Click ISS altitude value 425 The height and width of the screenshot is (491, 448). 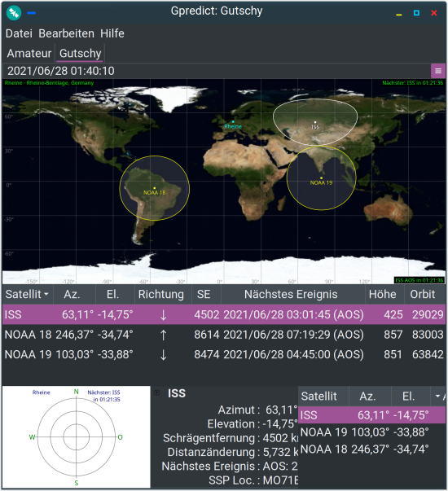pos(393,314)
